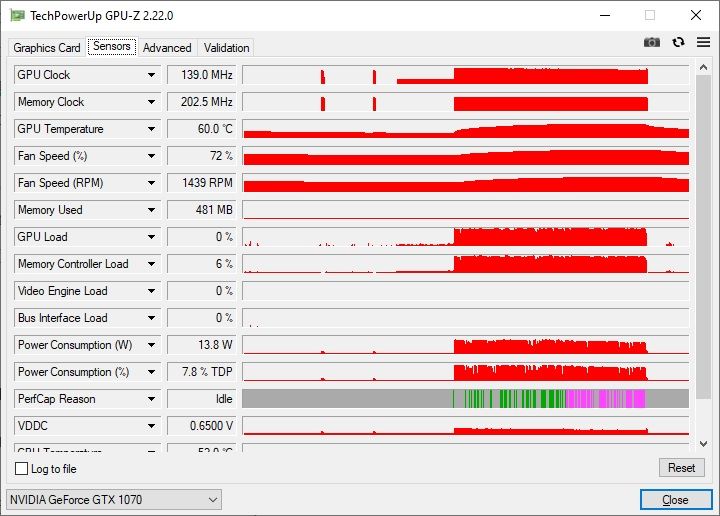Viewport: 720px width, 516px height.
Task: Click the 1439 RPM value
Action: pyautogui.click(x=202, y=183)
